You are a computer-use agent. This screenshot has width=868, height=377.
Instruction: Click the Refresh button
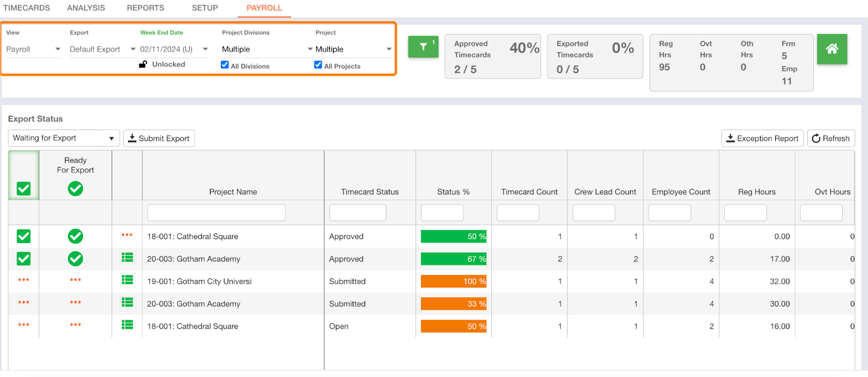[831, 138]
